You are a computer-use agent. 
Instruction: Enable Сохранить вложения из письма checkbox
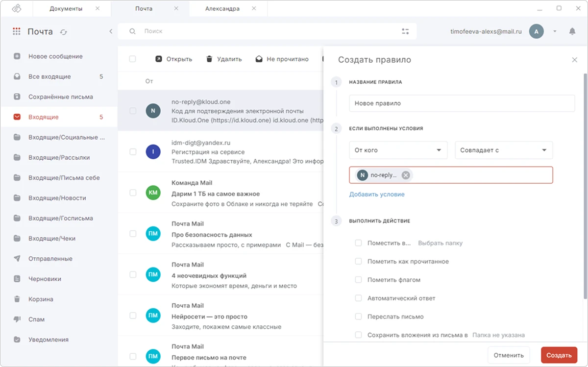(358, 335)
